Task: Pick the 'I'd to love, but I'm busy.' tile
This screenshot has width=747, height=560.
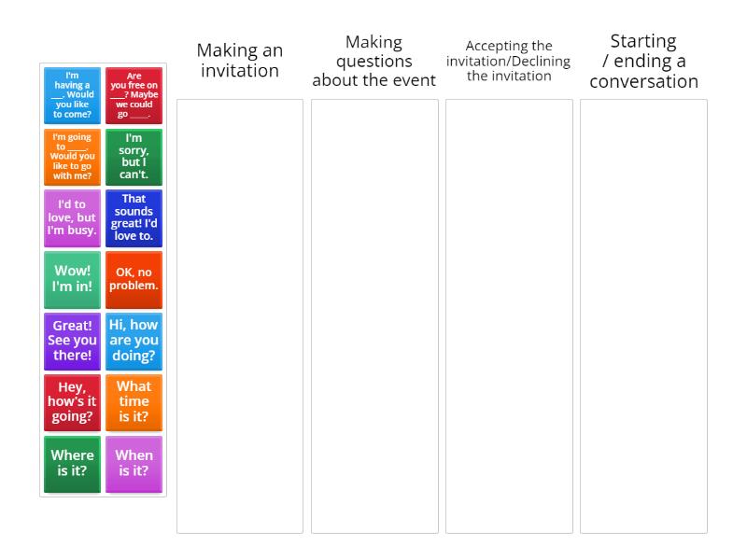Action: [71, 217]
